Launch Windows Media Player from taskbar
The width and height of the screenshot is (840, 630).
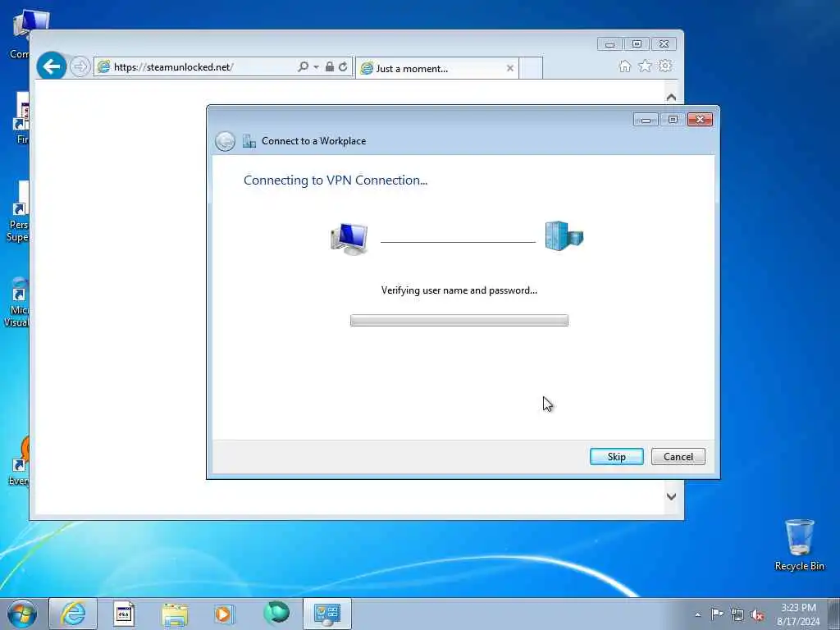pyautogui.click(x=224, y=614)
